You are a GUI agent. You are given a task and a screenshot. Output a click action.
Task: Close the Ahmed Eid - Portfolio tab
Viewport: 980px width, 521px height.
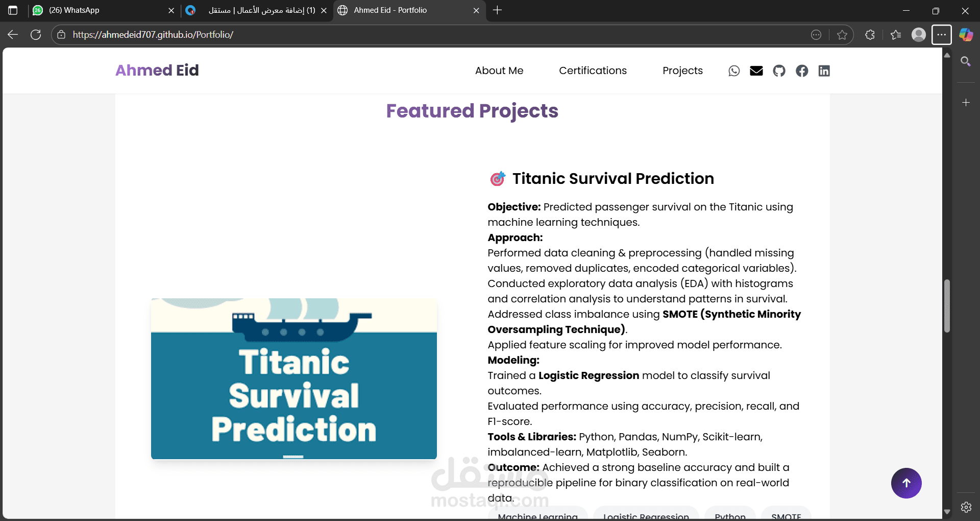(x=476, y=10)
